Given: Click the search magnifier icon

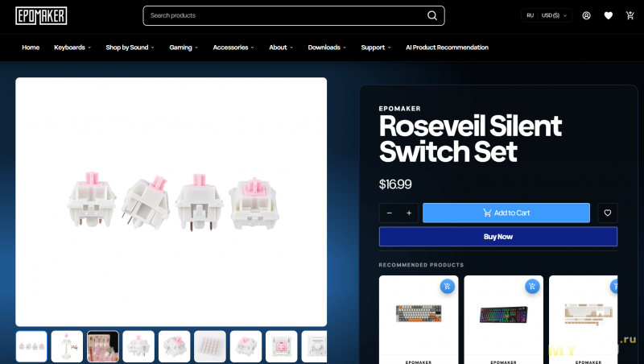Looking at the screenshot, I should pyautogui.click(x=432, y=15).
